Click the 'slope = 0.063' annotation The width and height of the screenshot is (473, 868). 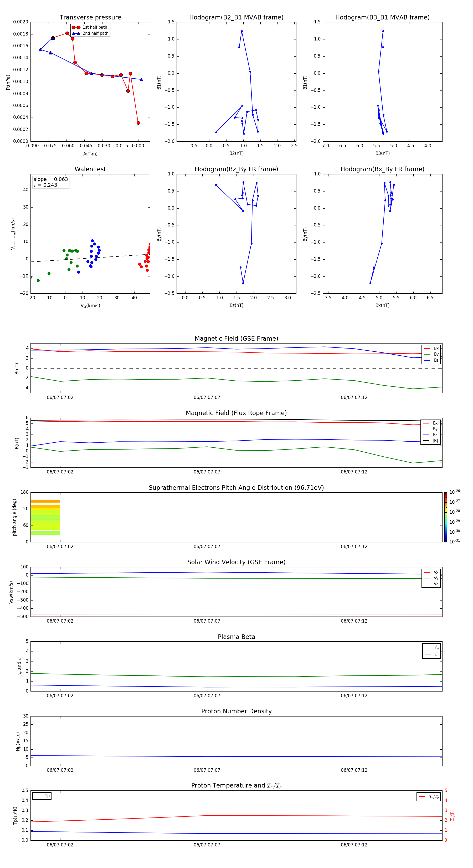click(50, 179)
